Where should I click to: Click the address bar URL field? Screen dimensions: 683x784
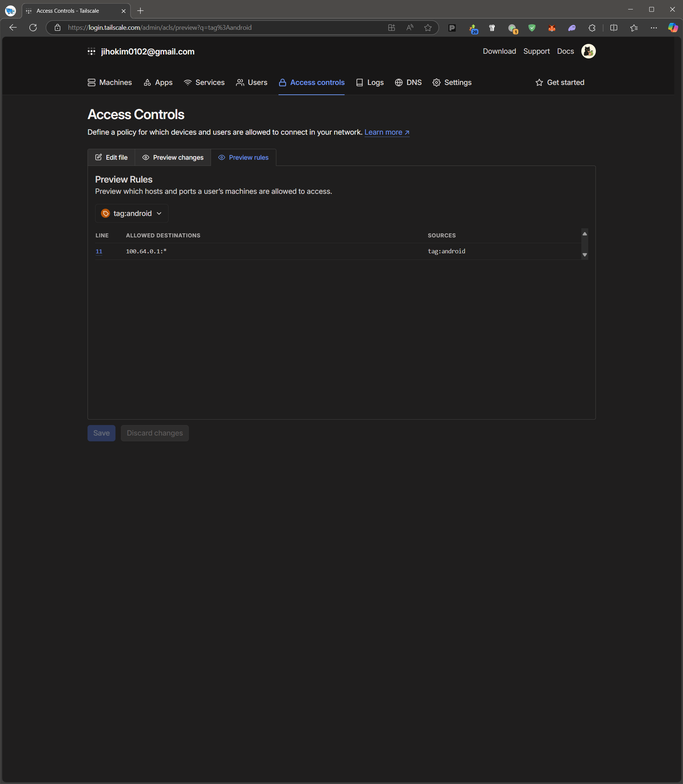tap(221, 28)
